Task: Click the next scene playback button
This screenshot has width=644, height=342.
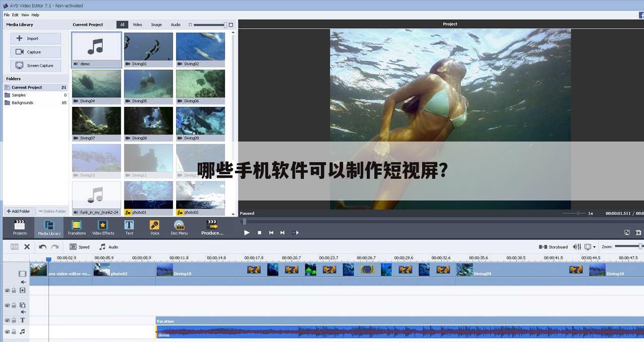Action: [x=295, y=233]
